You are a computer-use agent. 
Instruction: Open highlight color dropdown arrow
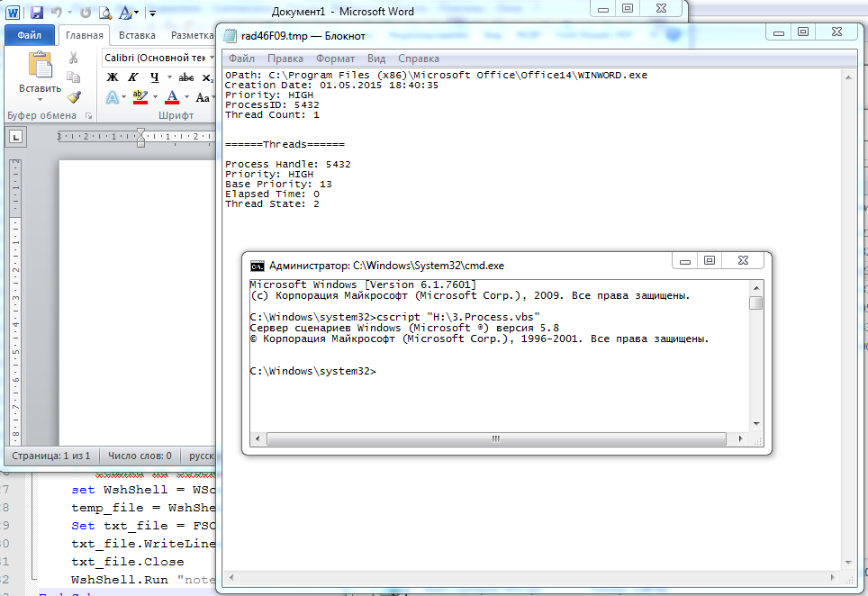coord(155,97)
